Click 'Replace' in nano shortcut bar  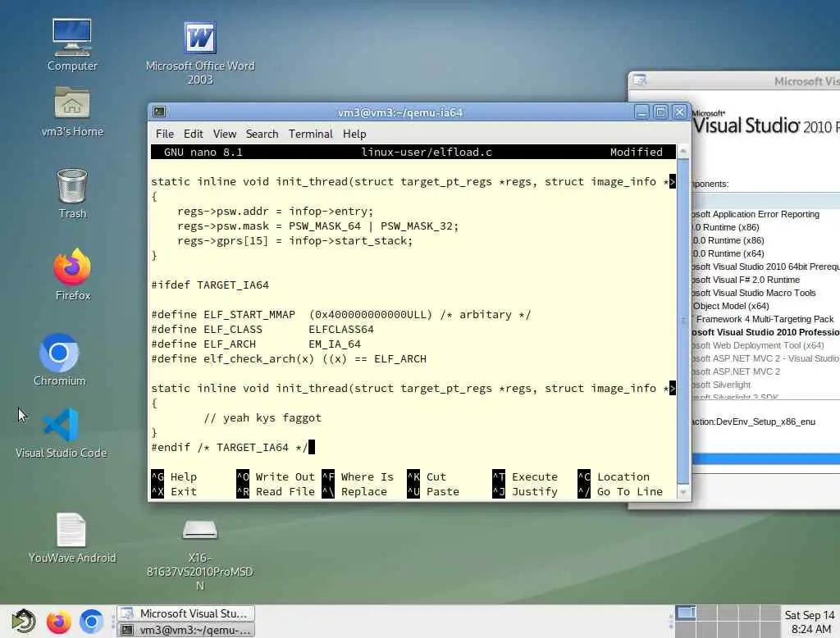pos(363,492)
